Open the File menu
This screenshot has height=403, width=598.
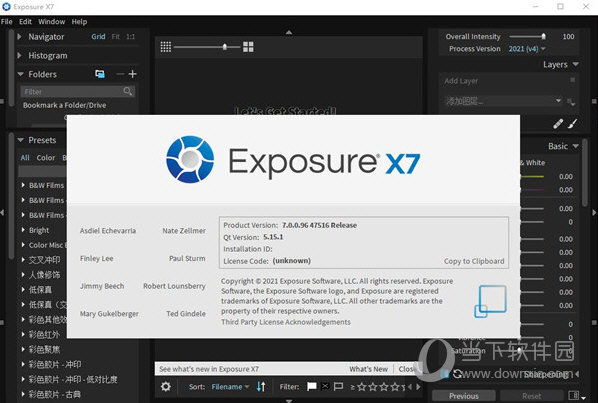(x=6, y=22)
